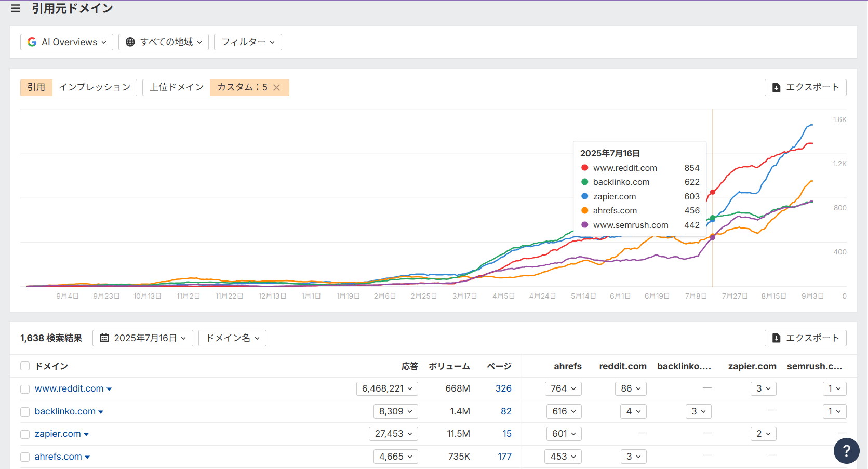Click the Google logo on AI Overviews selector
The image size is (868, 469).
[x=31, y=42]
